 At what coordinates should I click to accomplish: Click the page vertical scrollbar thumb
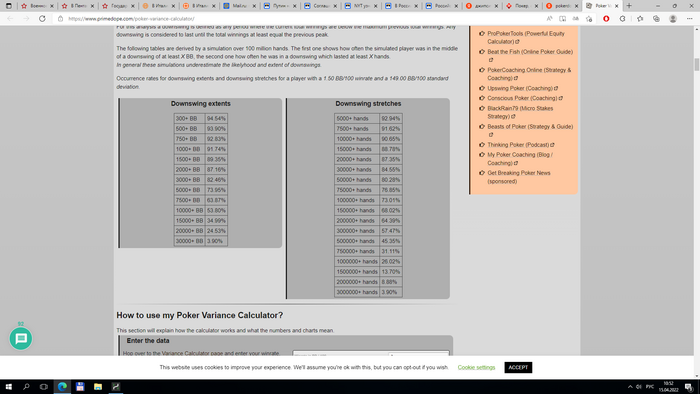pyautogui.click(x=696, y=64)
